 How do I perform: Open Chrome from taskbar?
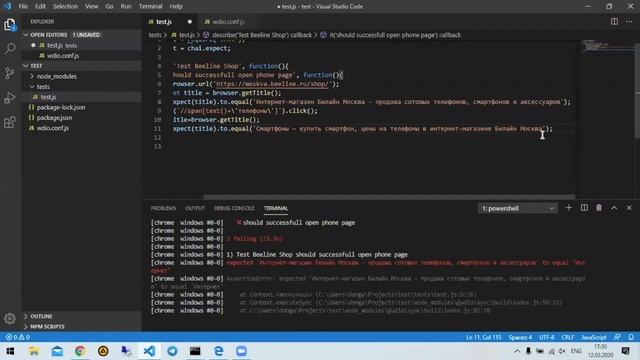[x=80, y=351]
